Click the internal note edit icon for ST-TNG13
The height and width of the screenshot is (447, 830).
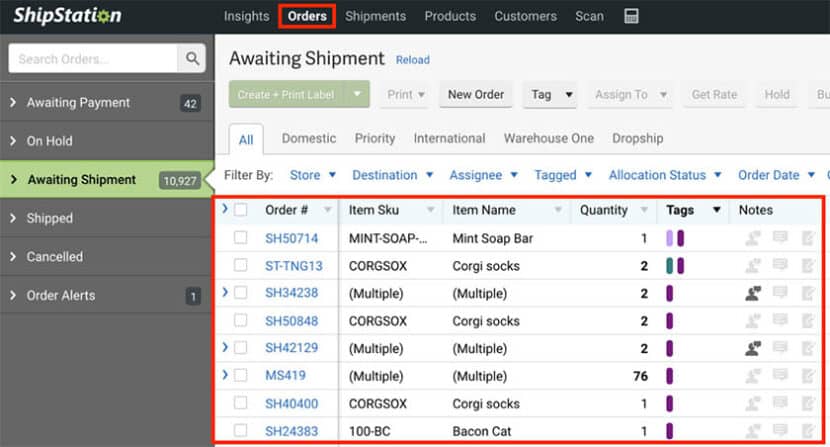point(808,265)
